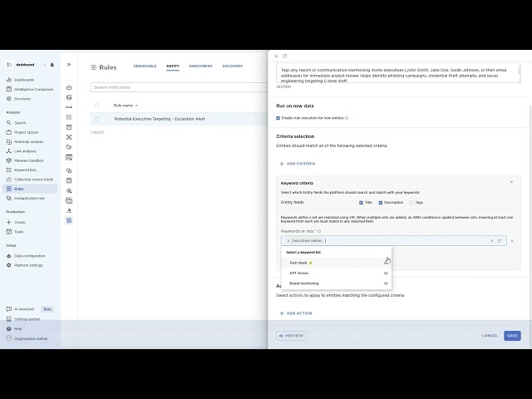Image resolution: width=532 pixels, height=399 pixels.
Task: Open the AI Assistant
Action: point(20,309)
